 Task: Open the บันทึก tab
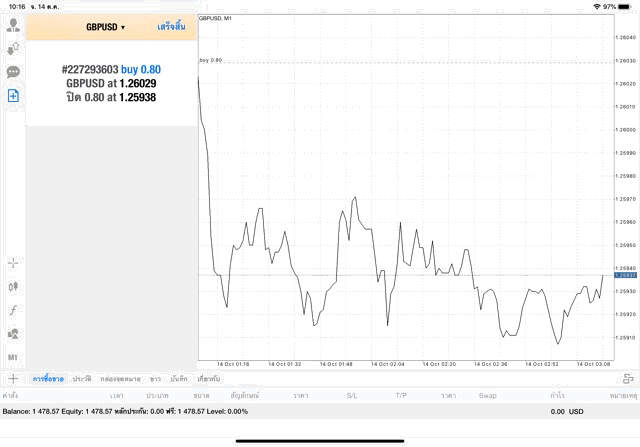pyautogui.click(x=179, y=379)
